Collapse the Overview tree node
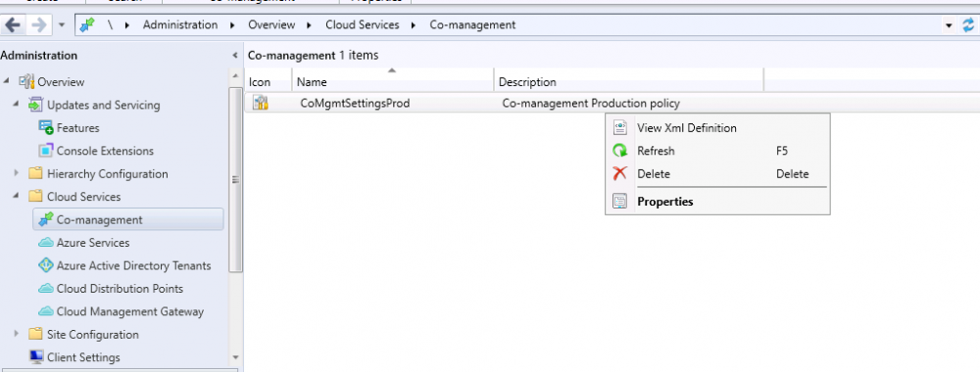980x372 pixels. click(7, 82)
